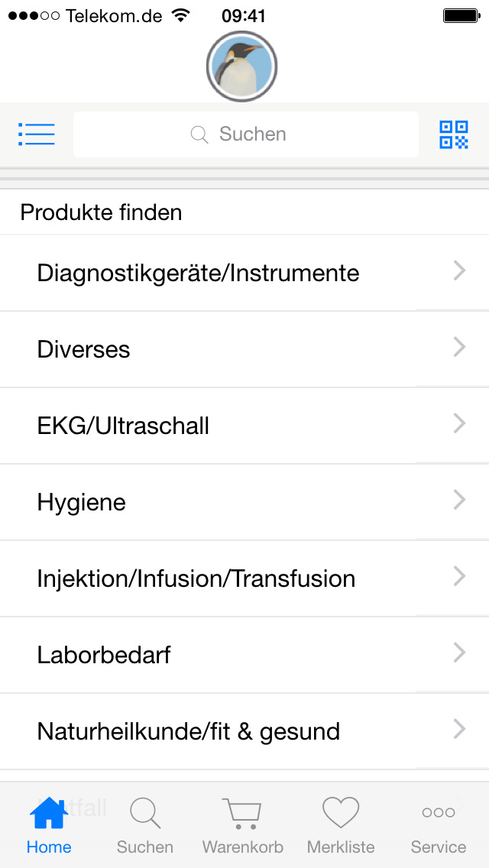
Task: Tap the QR code scanner icon
Action: click(453, 134)
